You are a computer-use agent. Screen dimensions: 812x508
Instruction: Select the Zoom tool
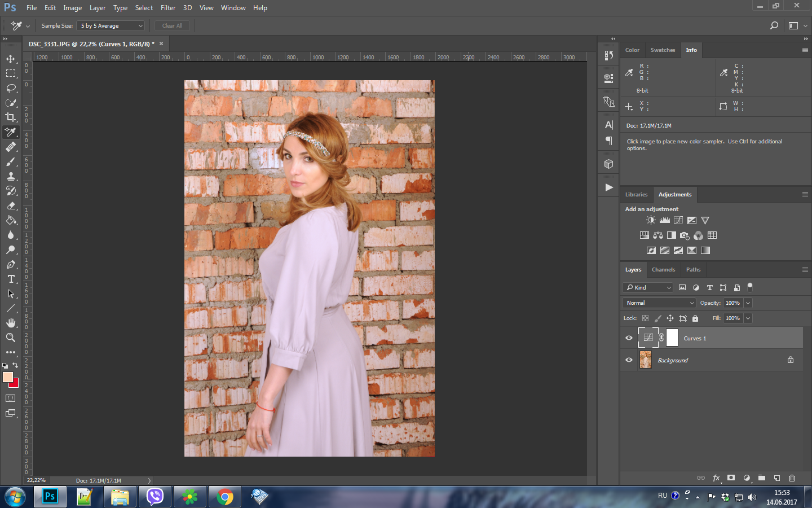pos(11,338)
